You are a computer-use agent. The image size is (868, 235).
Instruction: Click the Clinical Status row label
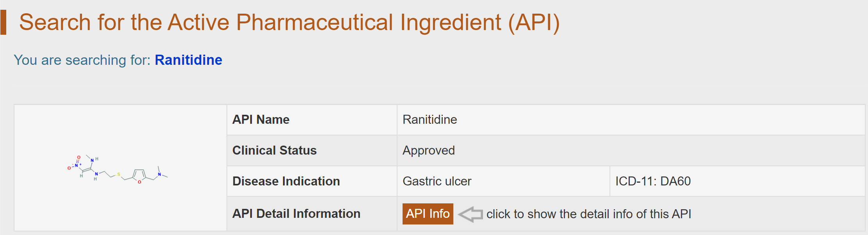coord(274,150)
